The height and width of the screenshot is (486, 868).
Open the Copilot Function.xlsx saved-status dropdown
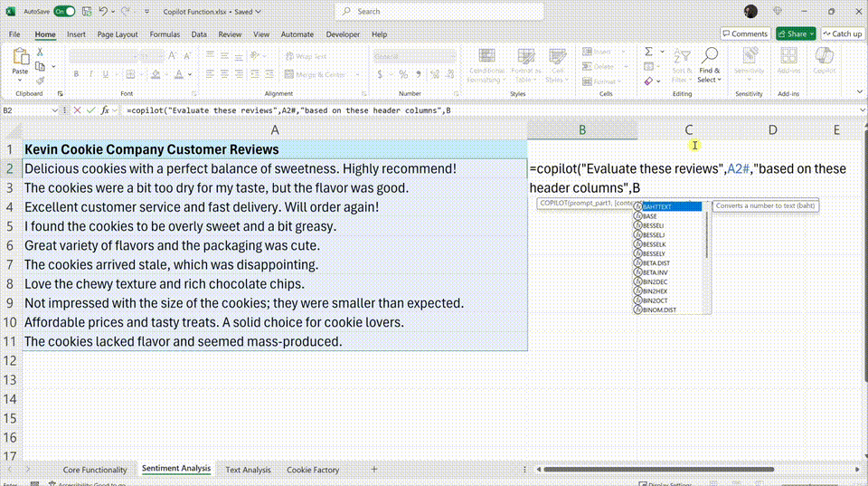point(258,12)
